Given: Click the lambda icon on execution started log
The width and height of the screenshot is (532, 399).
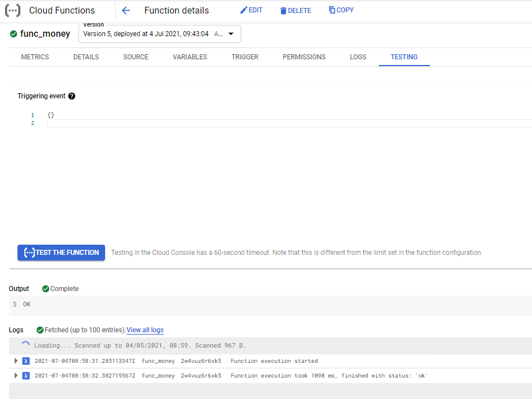Looking at the screenshot, I should (x=26, y=361).
